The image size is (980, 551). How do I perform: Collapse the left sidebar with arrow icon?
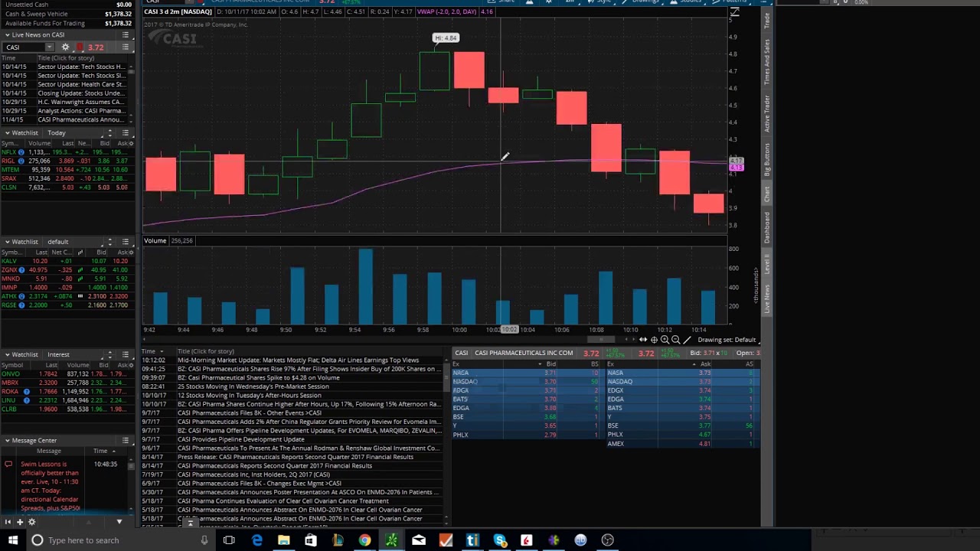click(8, 522)
